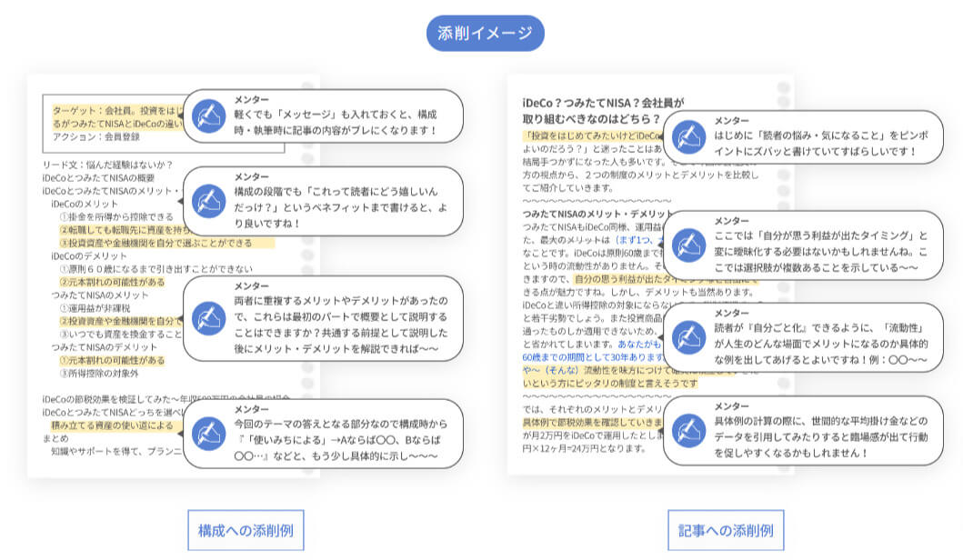Click outline line まとめ
963x560 pixels.
(x=55, y=438)
